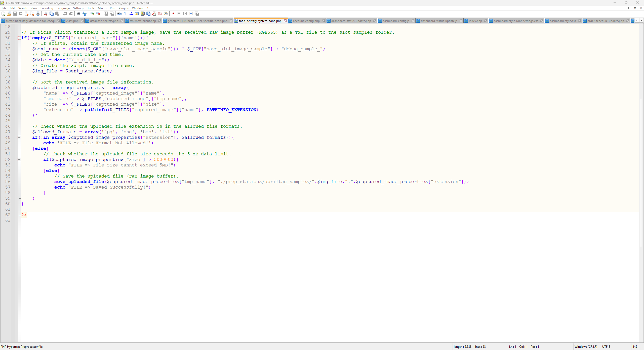644x350 pixels.
Task: Collapse the code block at line 30
Action: (x=19, y=38)
